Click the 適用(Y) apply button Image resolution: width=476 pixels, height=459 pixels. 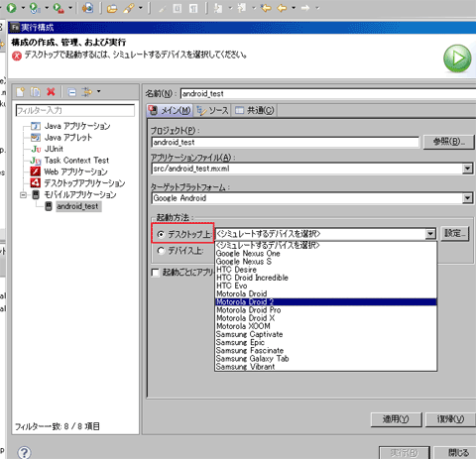coord(396,419)
